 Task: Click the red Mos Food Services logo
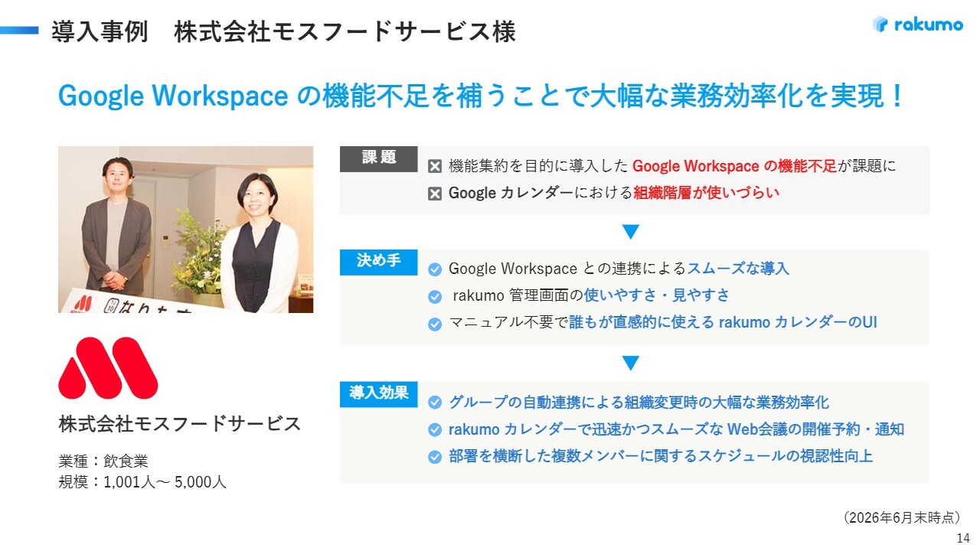[x=108, y=367]
